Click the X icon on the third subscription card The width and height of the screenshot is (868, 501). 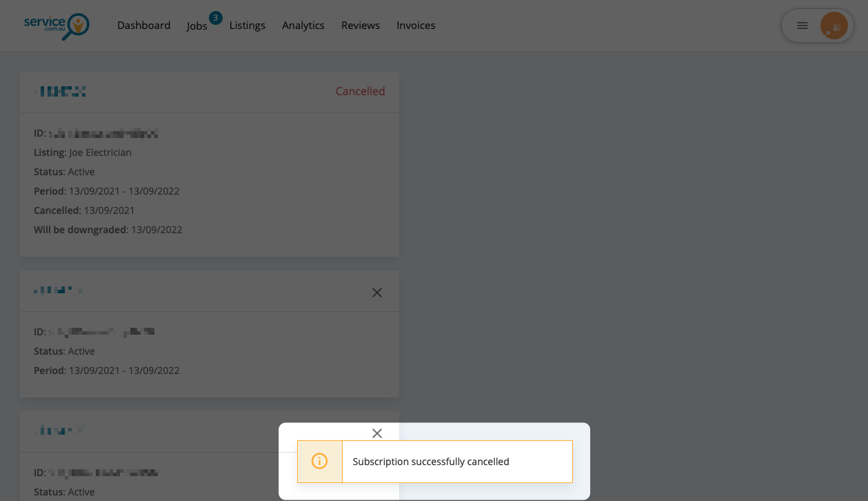point(377,433)
